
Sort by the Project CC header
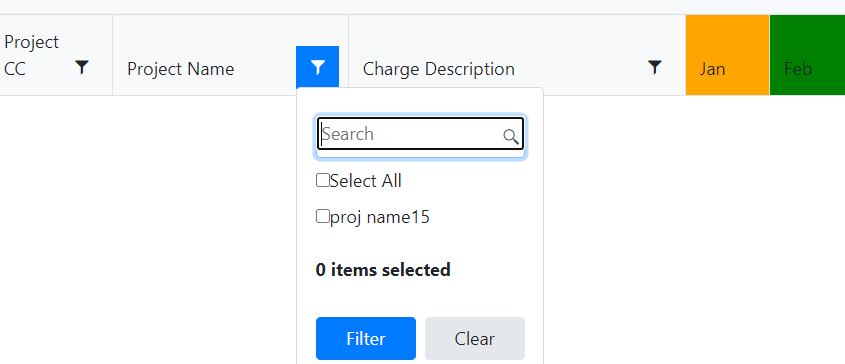click(31, 55)
